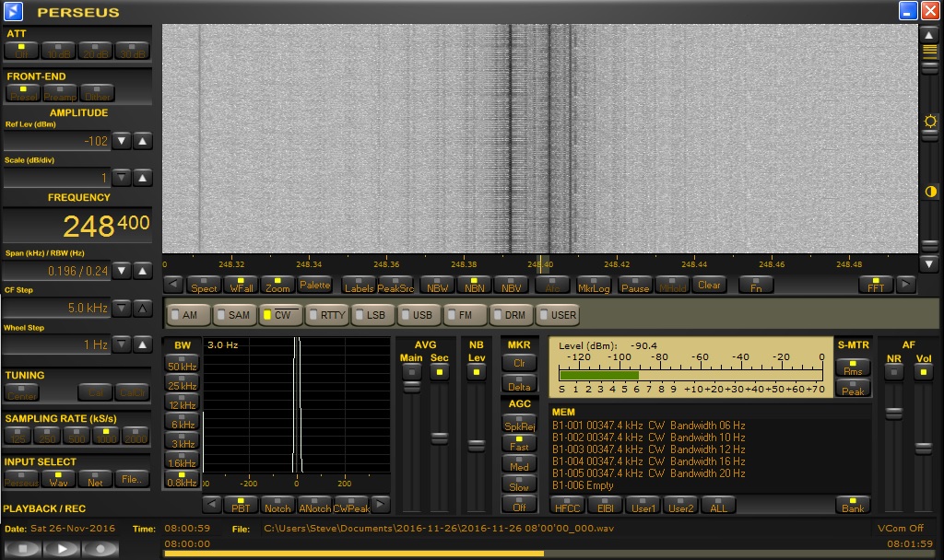Click the up arrow above the waterfall slider

coord(929,36)
